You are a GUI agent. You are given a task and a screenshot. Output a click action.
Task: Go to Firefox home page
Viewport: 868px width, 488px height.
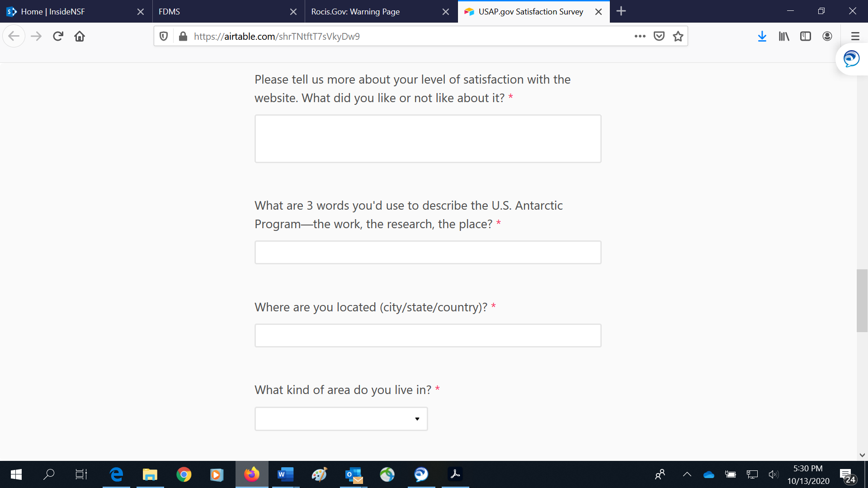(80, 36)
